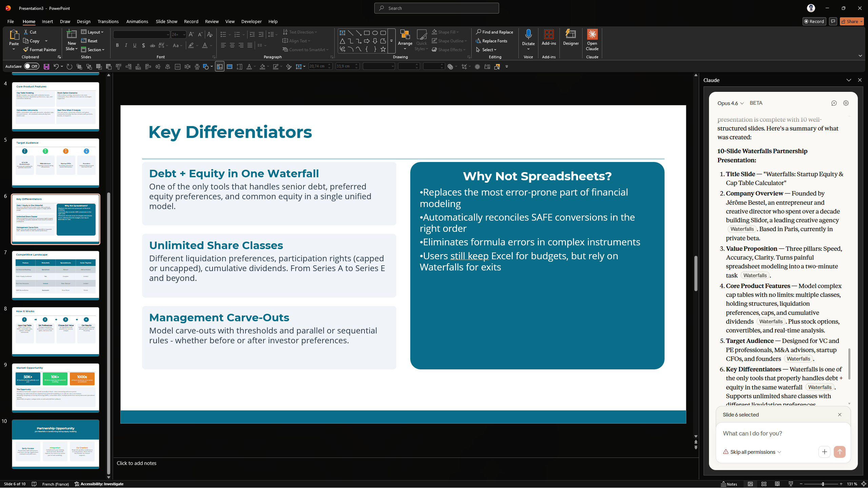Switch to Slide Sorter view
Image resolution: width=868 pixels, height=488 pixels.
(x=764, y=484)
